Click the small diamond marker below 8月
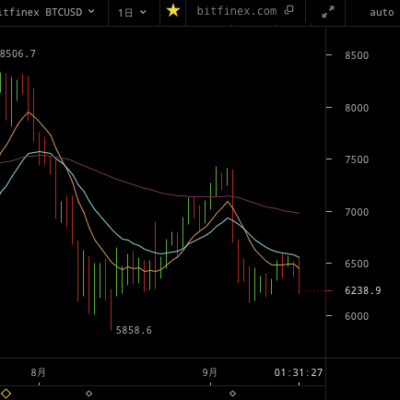 (89, 393)
